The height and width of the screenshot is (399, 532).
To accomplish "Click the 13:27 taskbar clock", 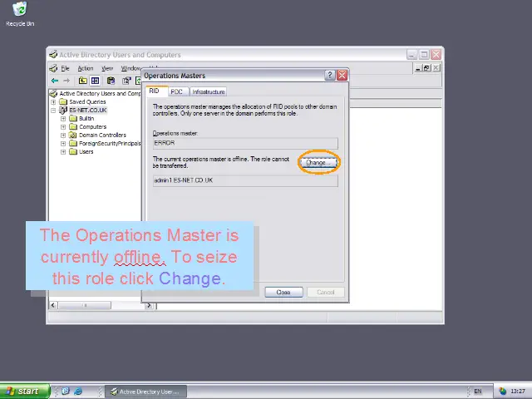I will (x=518, y=392).
